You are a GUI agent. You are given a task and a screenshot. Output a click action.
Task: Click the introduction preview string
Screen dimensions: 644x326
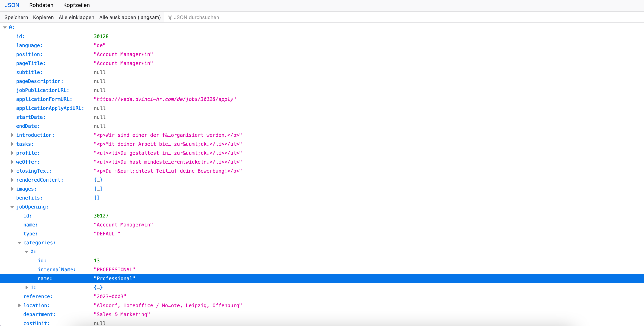(168, 135)
